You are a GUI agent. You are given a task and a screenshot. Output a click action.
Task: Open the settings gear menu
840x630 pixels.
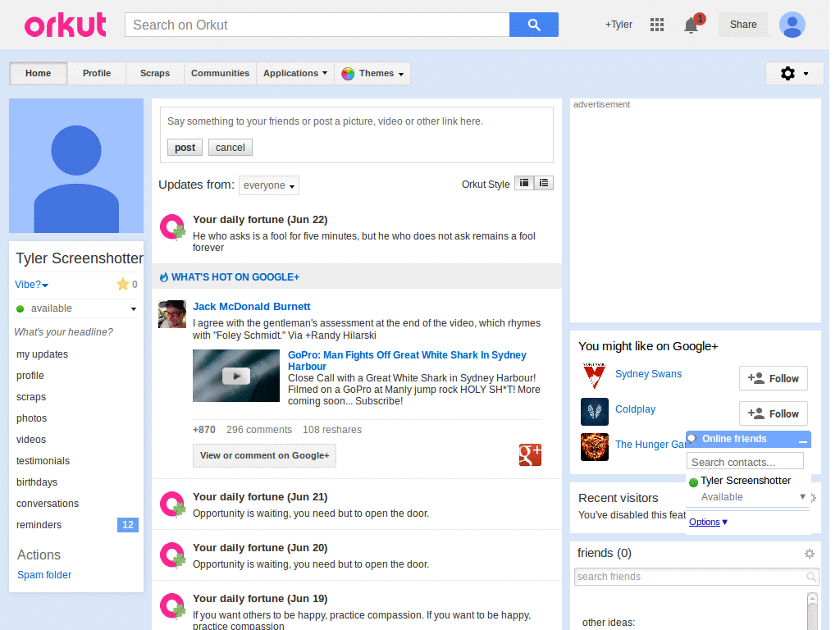[793, 74]
